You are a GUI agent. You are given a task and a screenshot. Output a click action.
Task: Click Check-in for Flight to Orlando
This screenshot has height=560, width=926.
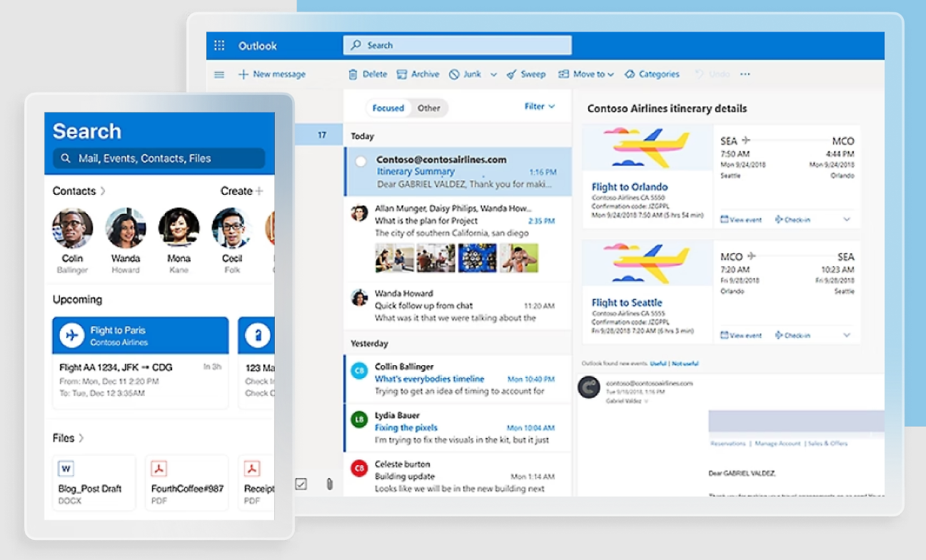[x=792, y=220]
